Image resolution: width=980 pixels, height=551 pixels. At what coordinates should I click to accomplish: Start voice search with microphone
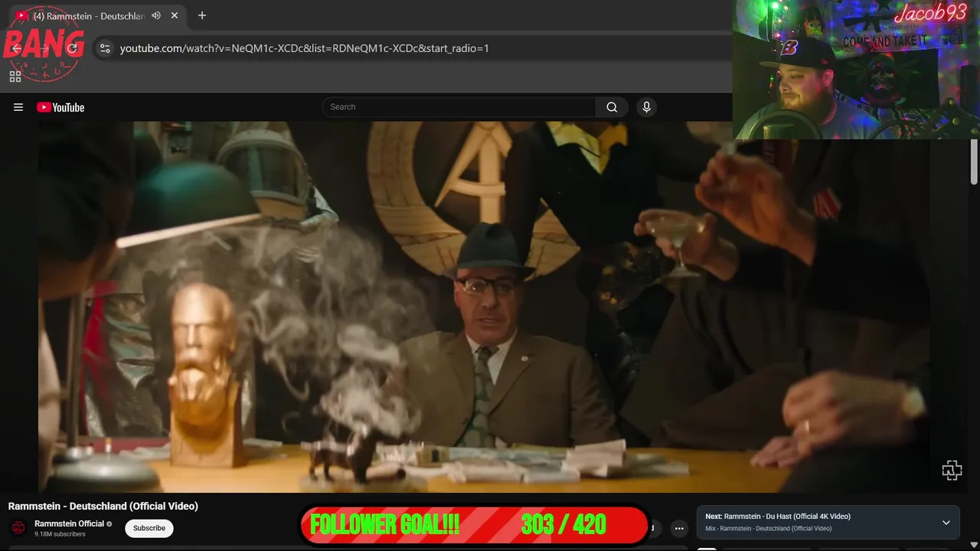646,107
